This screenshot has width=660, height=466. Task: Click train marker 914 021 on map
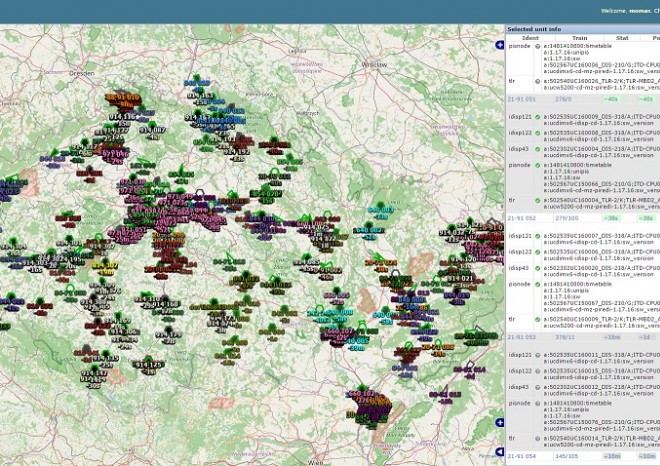[x=460, y=279]
